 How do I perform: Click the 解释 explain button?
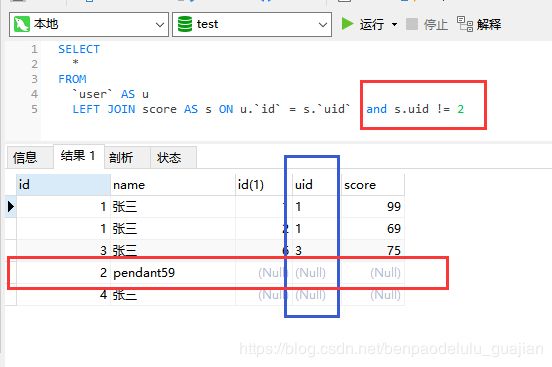479,24
